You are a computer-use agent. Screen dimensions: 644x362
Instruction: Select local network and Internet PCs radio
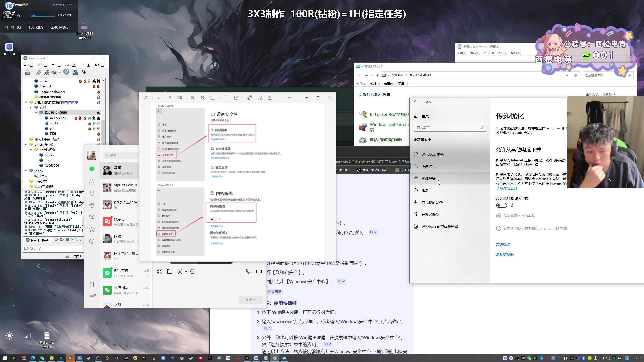pyautogui.click(x=498, y=228)
